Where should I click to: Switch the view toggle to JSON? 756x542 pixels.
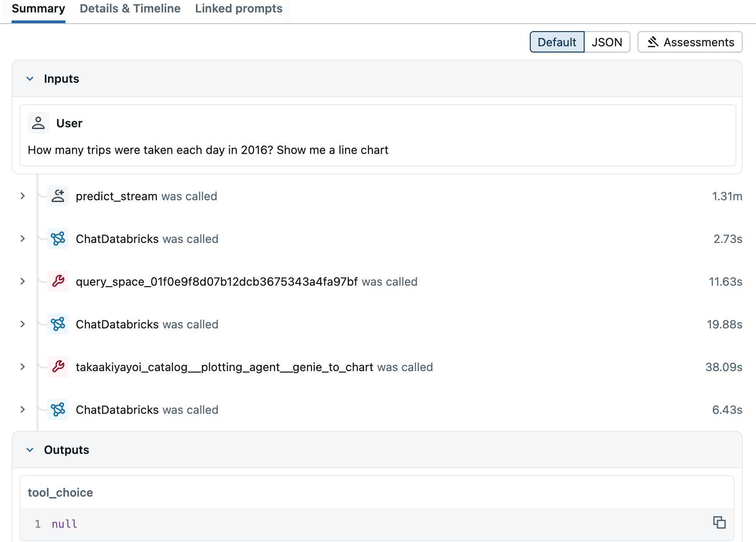pyautogui.click(x=607, y=42)
